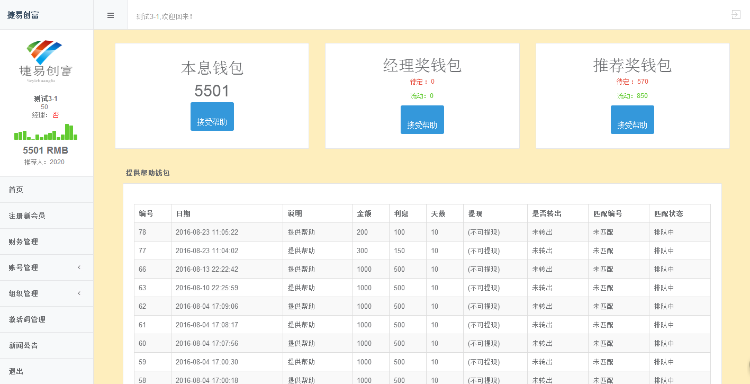The image size is (750, 384).
Task: Click the 提现 column header
Action: (x=475, y=214)
